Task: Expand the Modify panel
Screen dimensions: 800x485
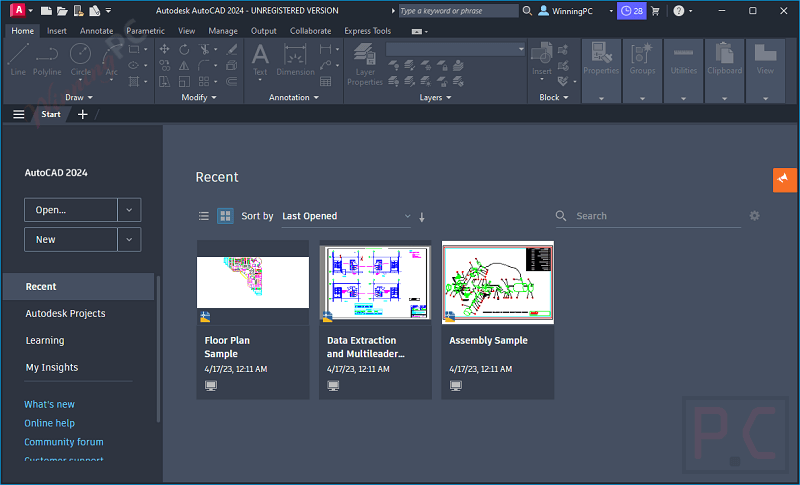Action: click(198, 97)
